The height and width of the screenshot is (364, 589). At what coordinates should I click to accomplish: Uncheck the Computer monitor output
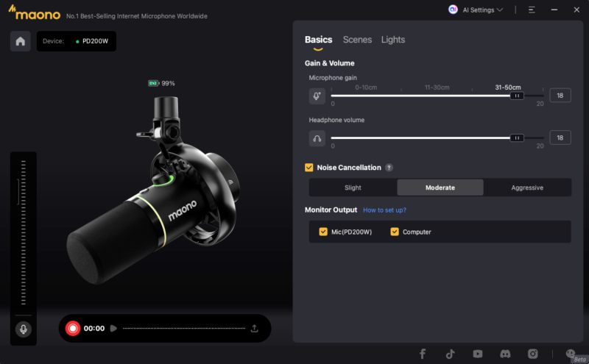tap(395, 232)
